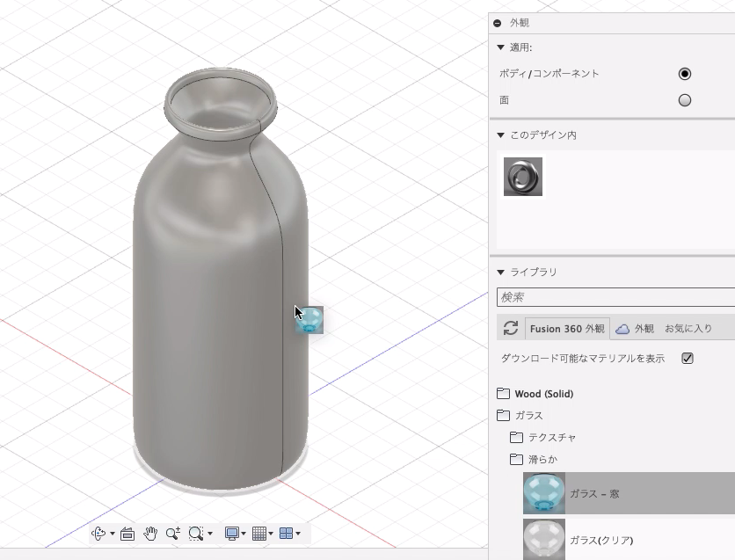Click the Grid and Snaps icon
The image size is (735, 560).
tap(259, 534)
